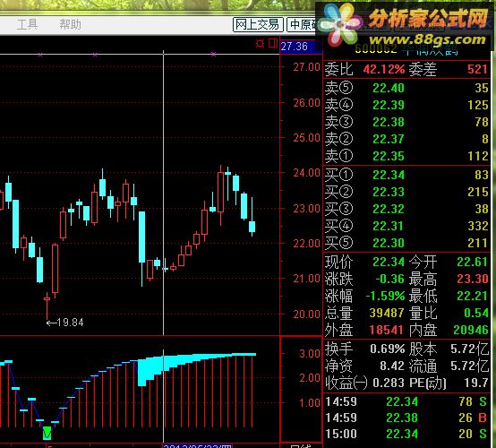Click buy-three price 22.32

tap(389, 210)
